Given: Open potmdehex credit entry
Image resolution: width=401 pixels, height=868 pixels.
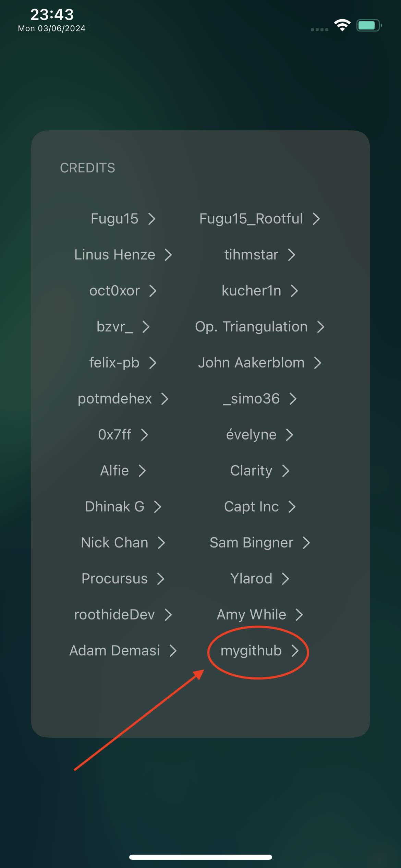Looking at the screenshot, I should 123,399.
